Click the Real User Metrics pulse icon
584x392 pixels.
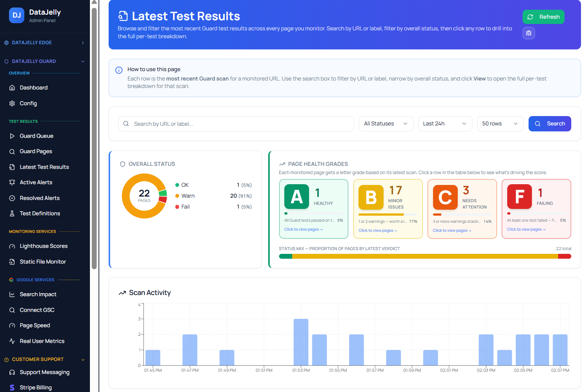pos(12,341)
